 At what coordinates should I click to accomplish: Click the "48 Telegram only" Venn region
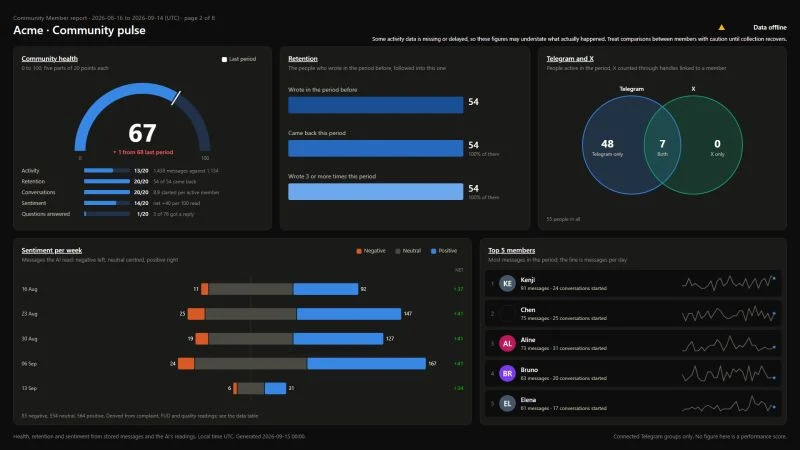pos(607,147)
